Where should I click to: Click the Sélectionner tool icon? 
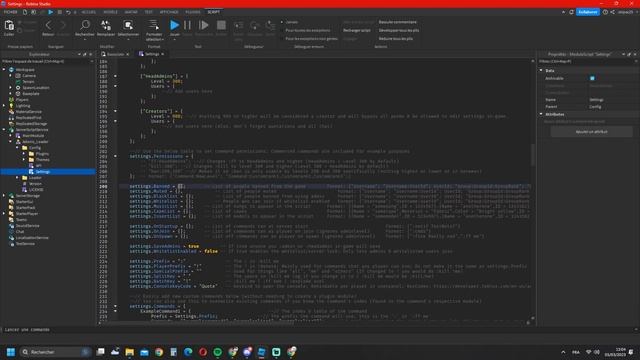[128, 26]
